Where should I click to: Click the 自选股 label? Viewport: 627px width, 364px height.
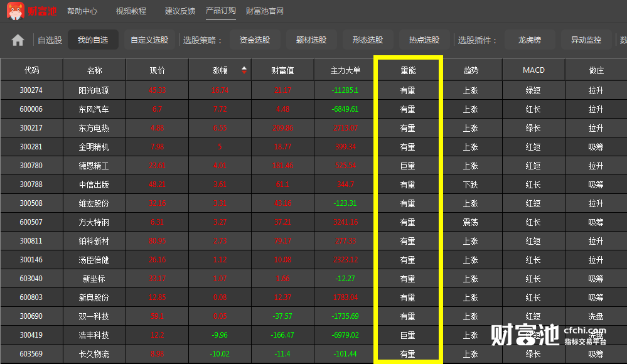click(x=50, y=40)
